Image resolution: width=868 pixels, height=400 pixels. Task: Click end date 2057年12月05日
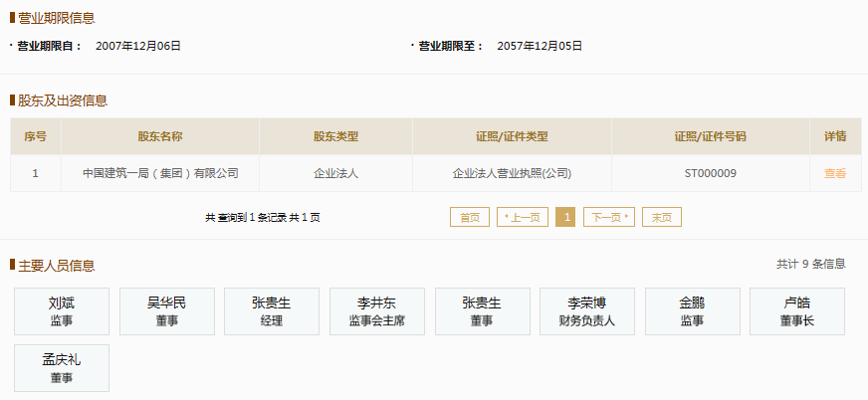coord(540,46)
